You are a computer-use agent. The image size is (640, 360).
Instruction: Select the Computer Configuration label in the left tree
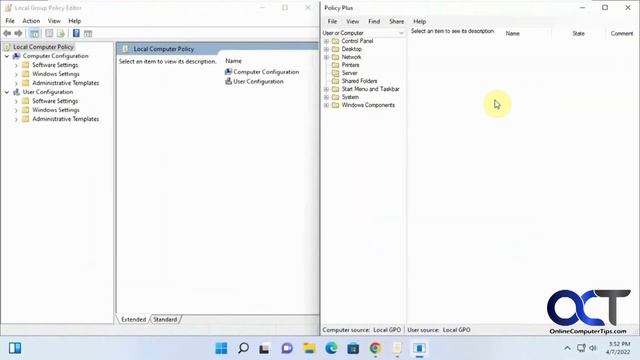point(55,56)
